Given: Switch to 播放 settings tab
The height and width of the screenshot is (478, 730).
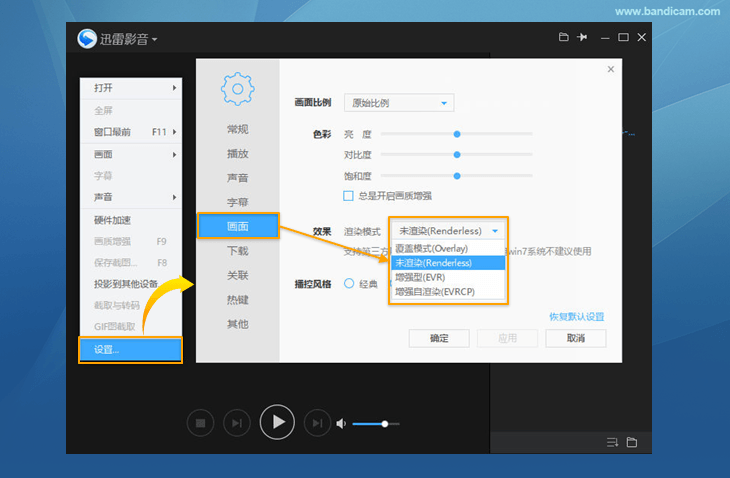Looking at the screenshot, I should pyautogui.click(x=237, y=154).
